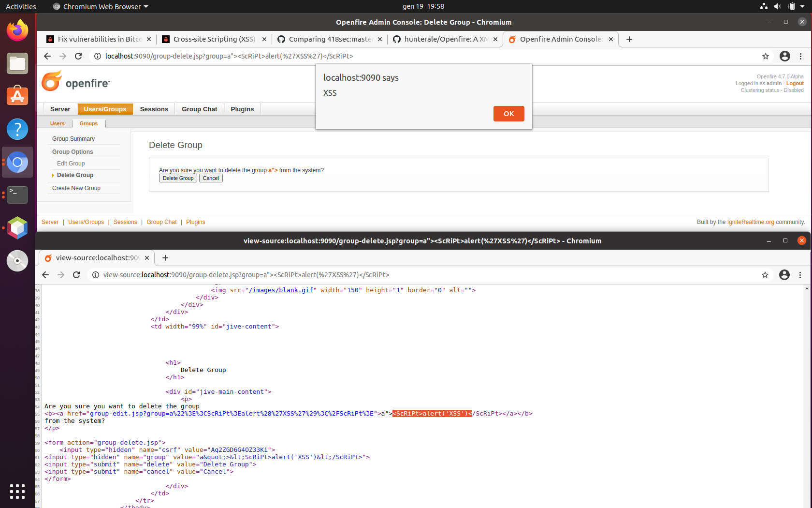Image resolution: width=812 pixels, height=508 pixels.
Task: Click the Openfire logo
Action: (x=76, y=82)
